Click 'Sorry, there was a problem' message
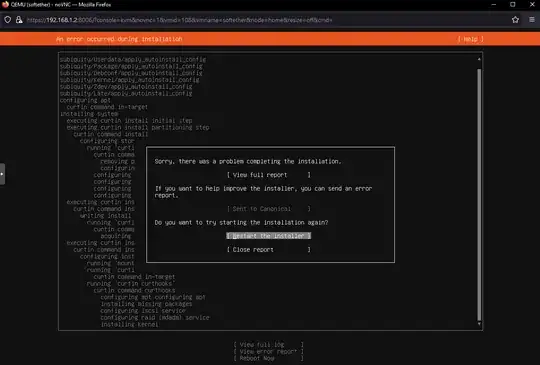540x365 pixels. pos(248,161)
